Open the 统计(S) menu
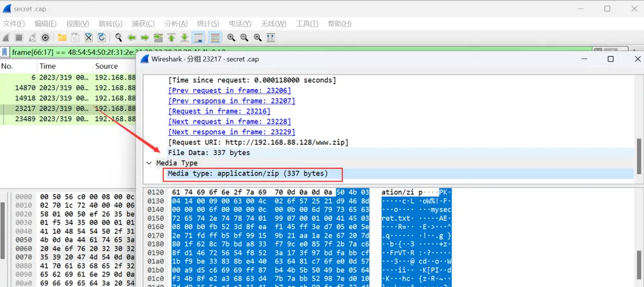 click(x=208, y=24)
